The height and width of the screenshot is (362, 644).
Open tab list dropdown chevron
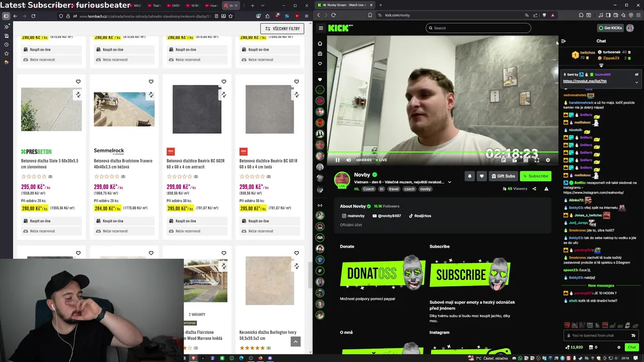pos(262,6)
